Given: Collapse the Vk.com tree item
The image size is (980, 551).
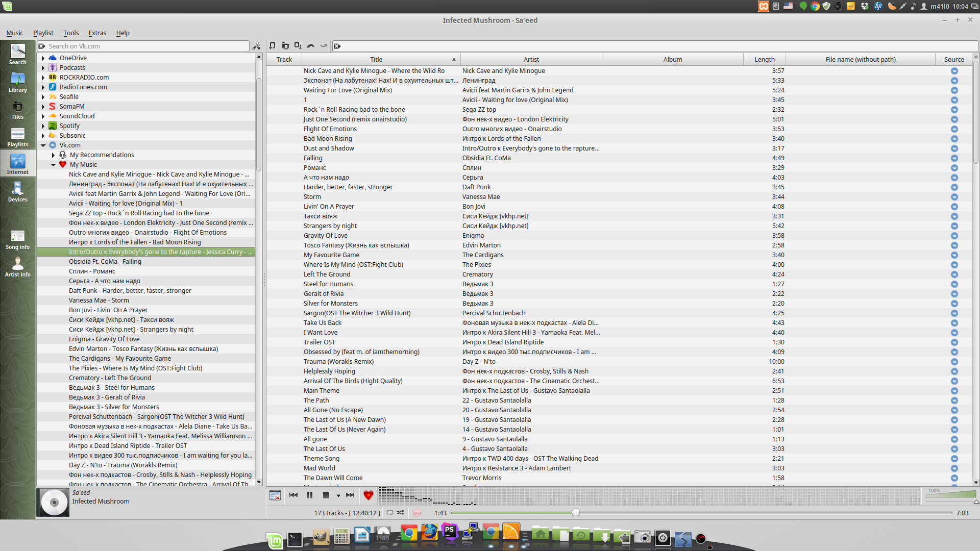Looking at the screenshot, I should [43, 145].
